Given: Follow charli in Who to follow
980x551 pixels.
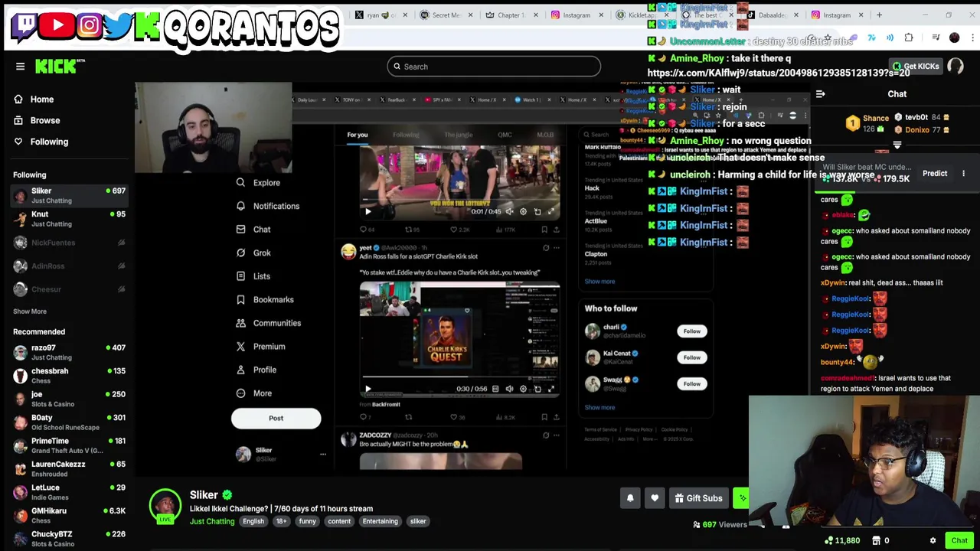Looking at the screenshot, I should (691, 331).
